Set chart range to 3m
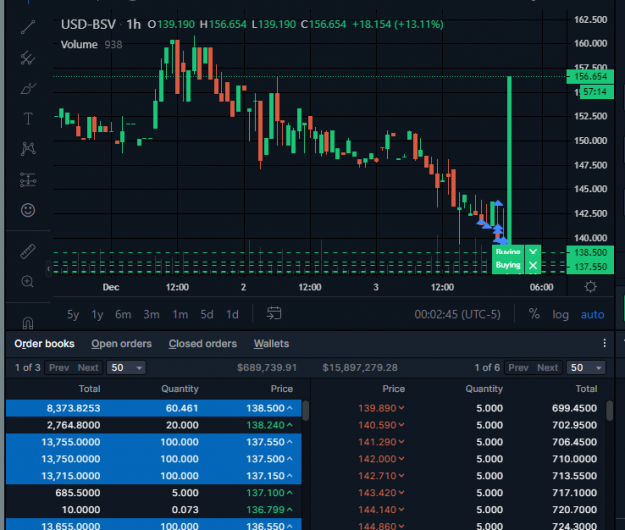Screen dimensions: 625x530 (x=151, y=314)
